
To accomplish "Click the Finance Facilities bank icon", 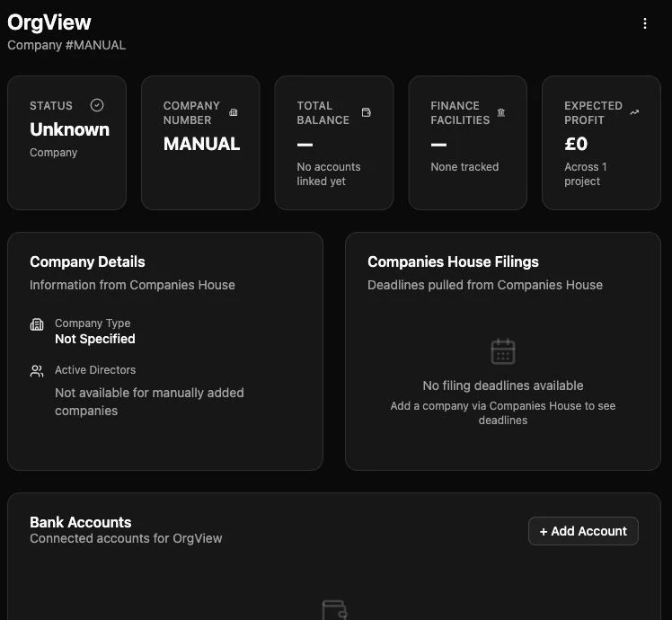I will point(501,112).
